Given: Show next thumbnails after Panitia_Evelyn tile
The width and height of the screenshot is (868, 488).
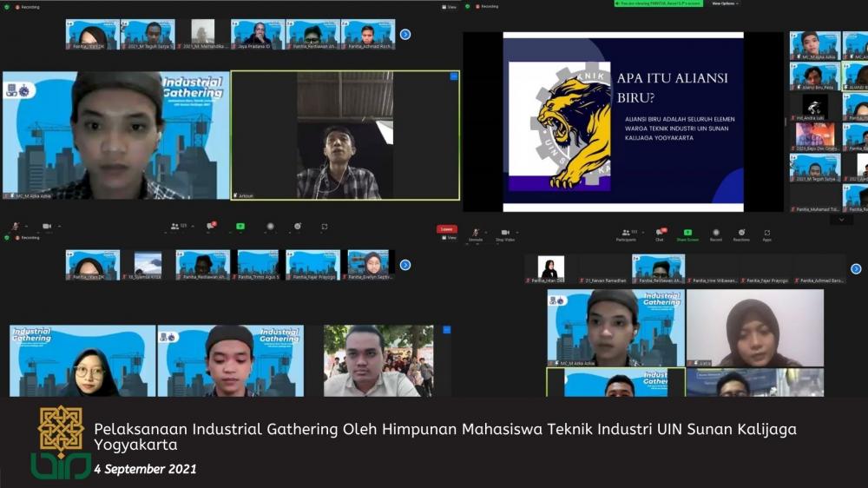Looking at the screenshot, I should click(405, 266).
